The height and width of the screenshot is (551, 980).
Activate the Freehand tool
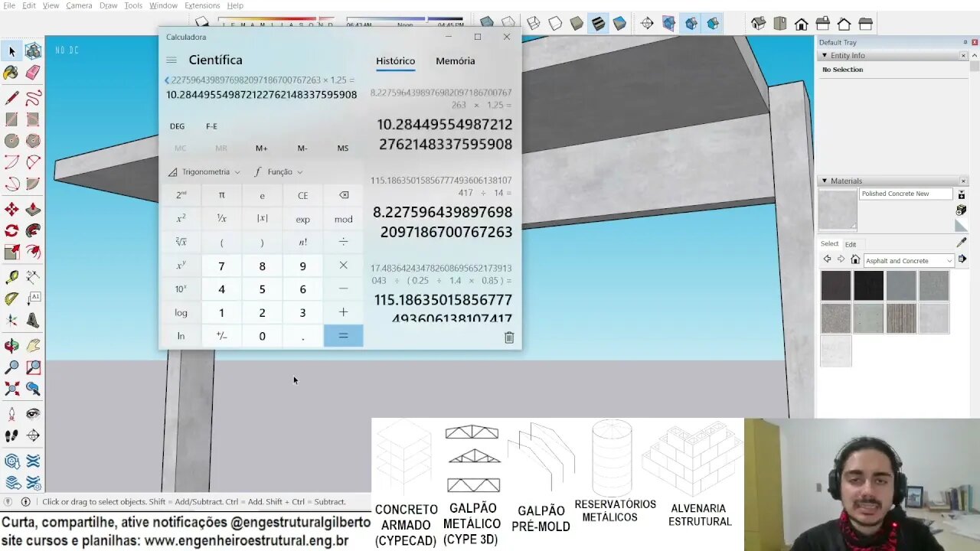33,98
